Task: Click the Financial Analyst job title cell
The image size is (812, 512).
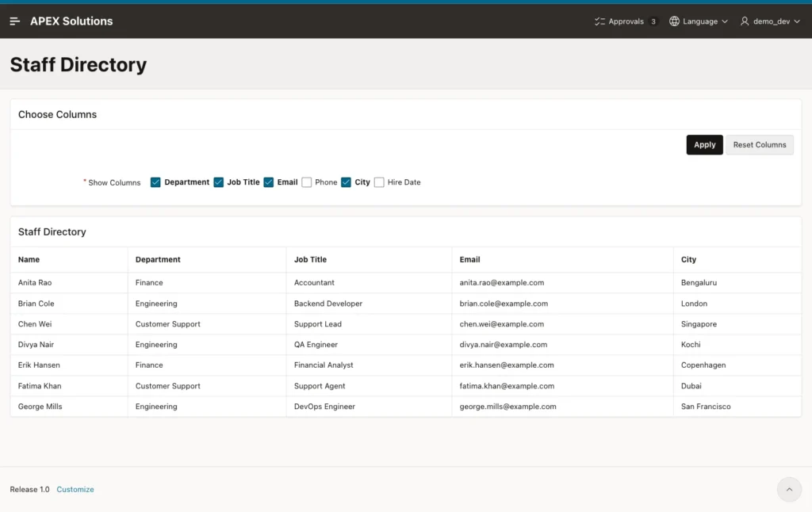Action: click(369, 365)
